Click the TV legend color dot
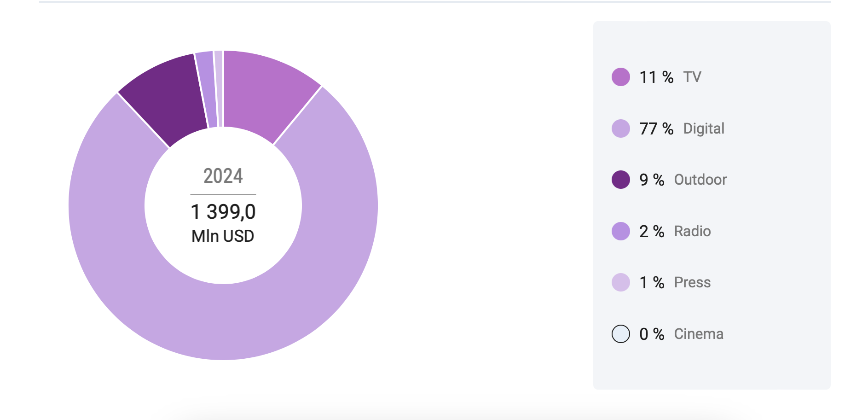Screen dimensions: 868x420 pos(620,77)
